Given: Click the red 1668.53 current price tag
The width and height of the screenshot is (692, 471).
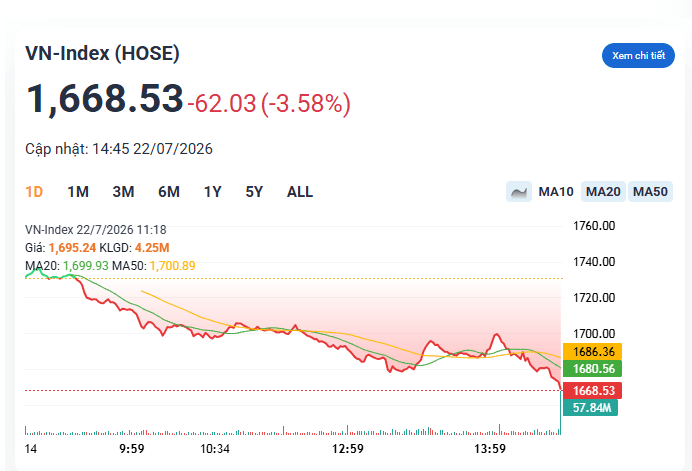Looking at the screenshot, I should pos(592,391).
